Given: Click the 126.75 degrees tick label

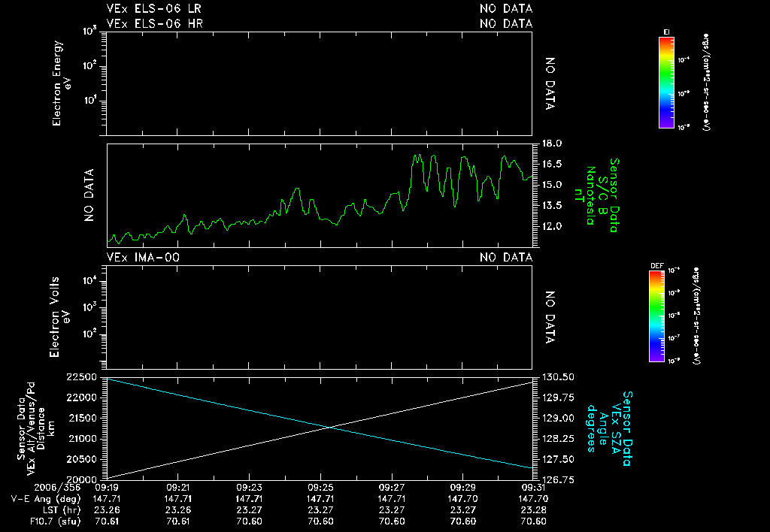Looking at the screenshot, I should [x=558, y=480].
